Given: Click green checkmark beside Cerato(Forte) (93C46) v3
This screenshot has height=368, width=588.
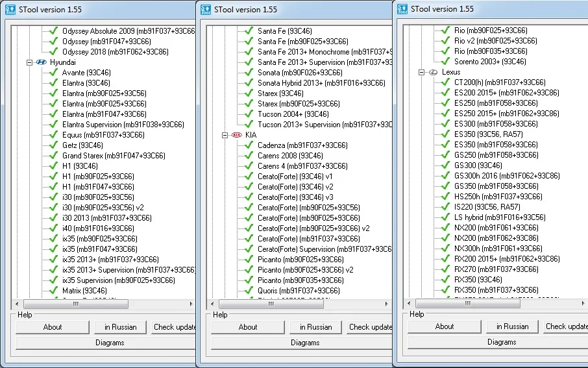Looking at the screenshot, I should [x=249, y=197].
